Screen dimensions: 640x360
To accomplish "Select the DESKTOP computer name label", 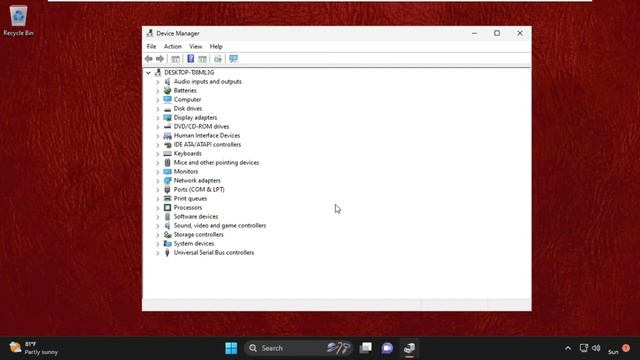I will pos(189,73).
